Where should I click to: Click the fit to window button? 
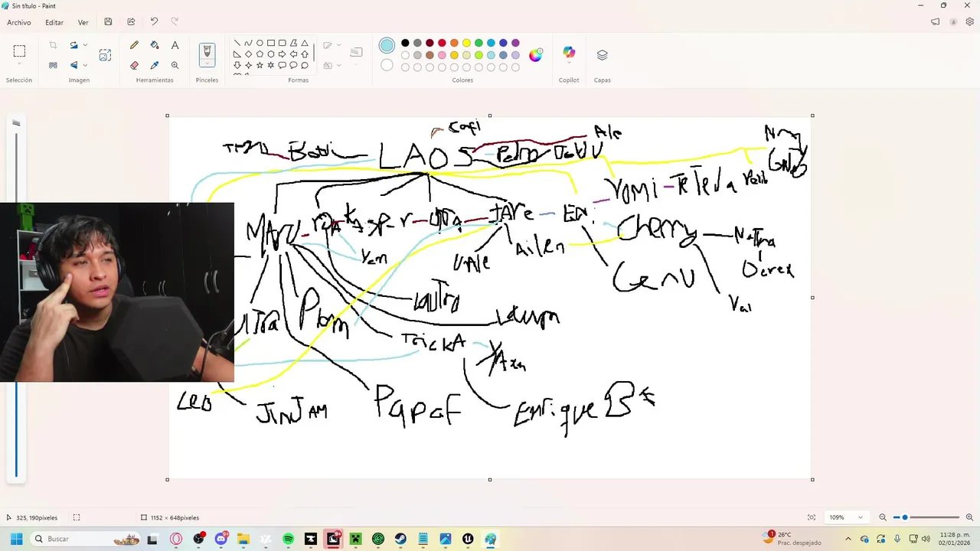[812, 517]
